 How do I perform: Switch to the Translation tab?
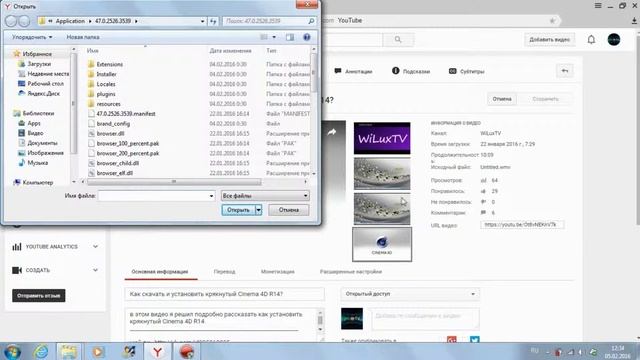point(224,272)
